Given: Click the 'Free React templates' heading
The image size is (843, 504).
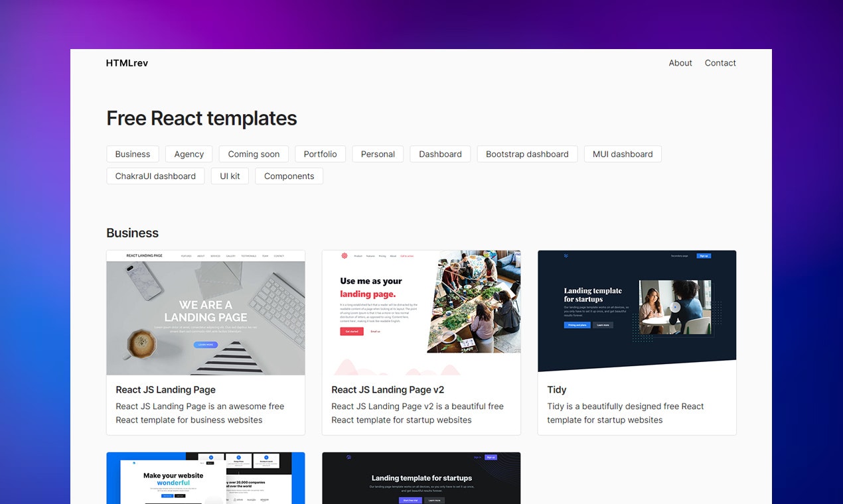Looking at the screenshot, I should [202, 118].
